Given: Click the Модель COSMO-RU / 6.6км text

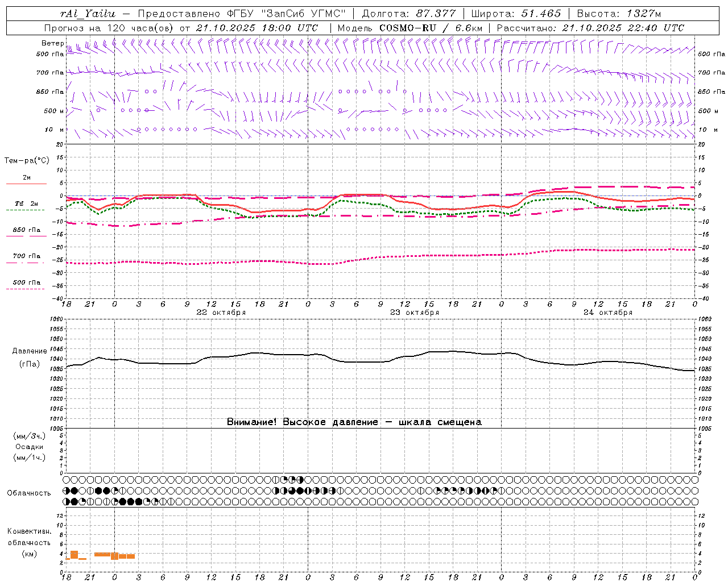Looking at the screenshot, I should click(x=410, y=28).
